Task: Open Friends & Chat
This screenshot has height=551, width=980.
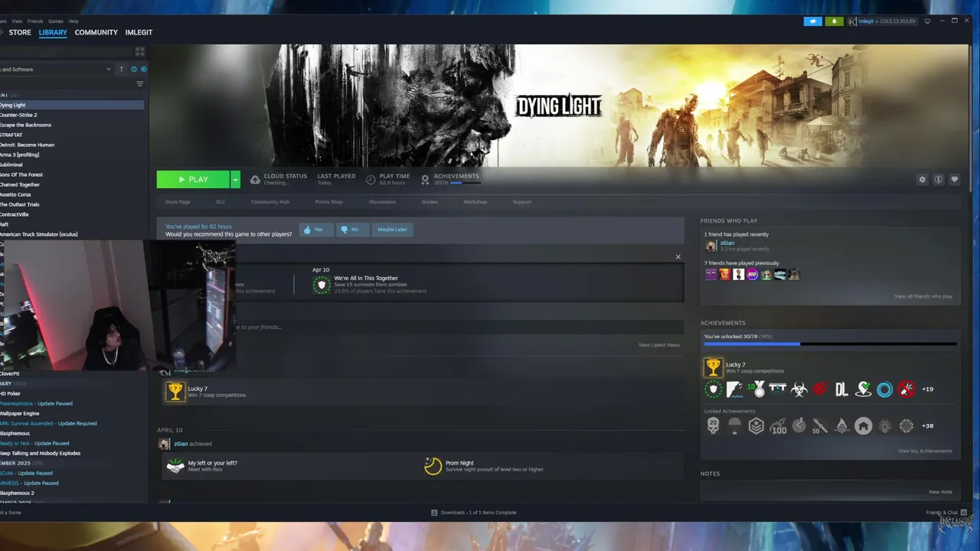Action: click(946, 513)
